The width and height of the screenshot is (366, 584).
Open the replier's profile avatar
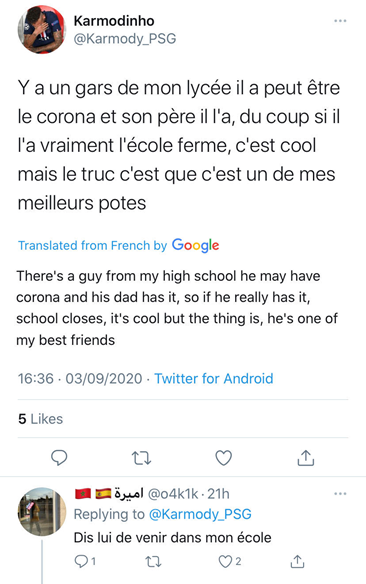pyautogui.click(x=42, y=511)
